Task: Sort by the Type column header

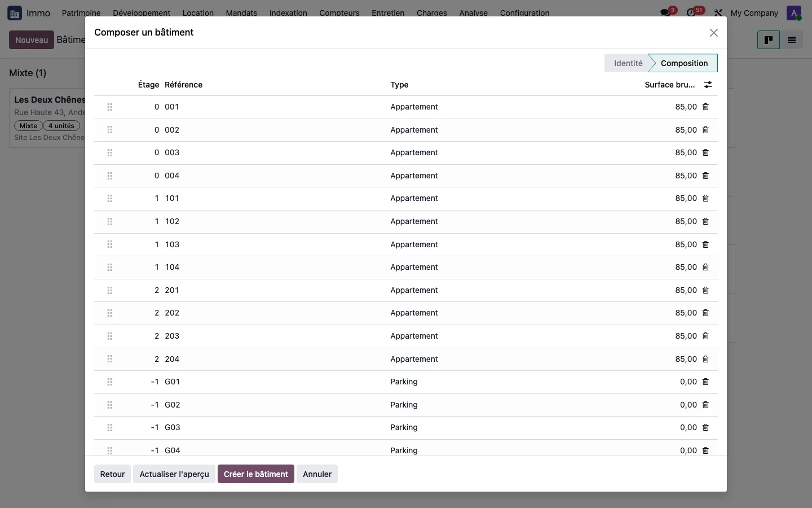Action: tap(399, 85)
